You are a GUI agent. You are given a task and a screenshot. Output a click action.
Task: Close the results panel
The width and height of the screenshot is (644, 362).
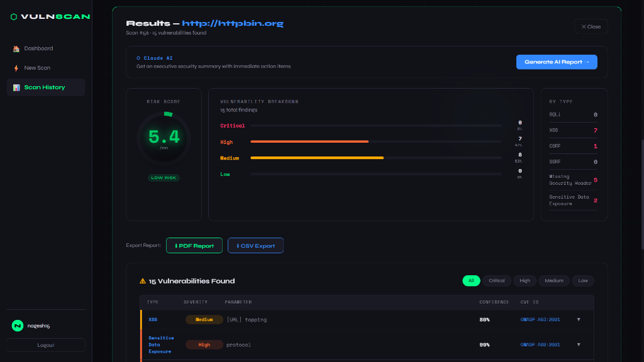pyautogui.click(x=591, y=26)
